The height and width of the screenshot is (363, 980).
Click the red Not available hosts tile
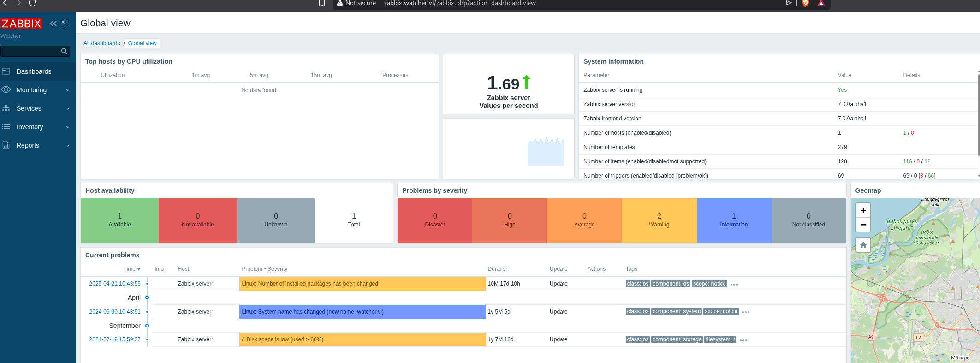(x=198, y=220)
